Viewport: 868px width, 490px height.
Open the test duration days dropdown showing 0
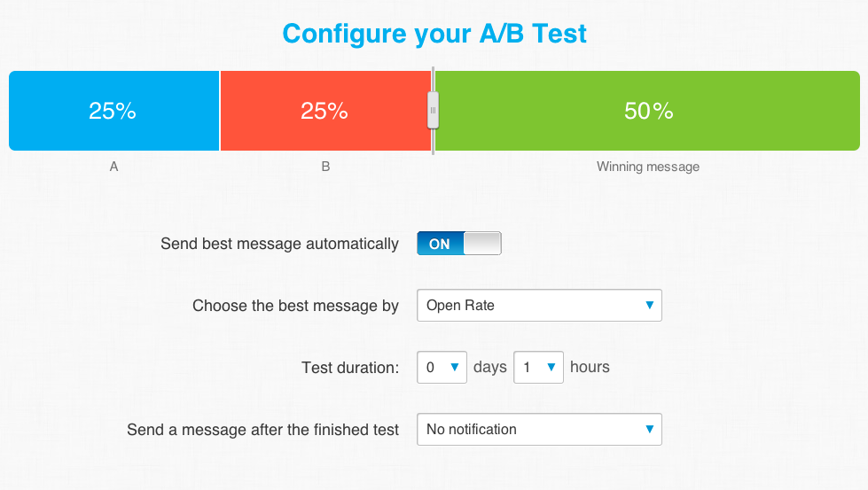pyautogui.click(x=442, y=367)
